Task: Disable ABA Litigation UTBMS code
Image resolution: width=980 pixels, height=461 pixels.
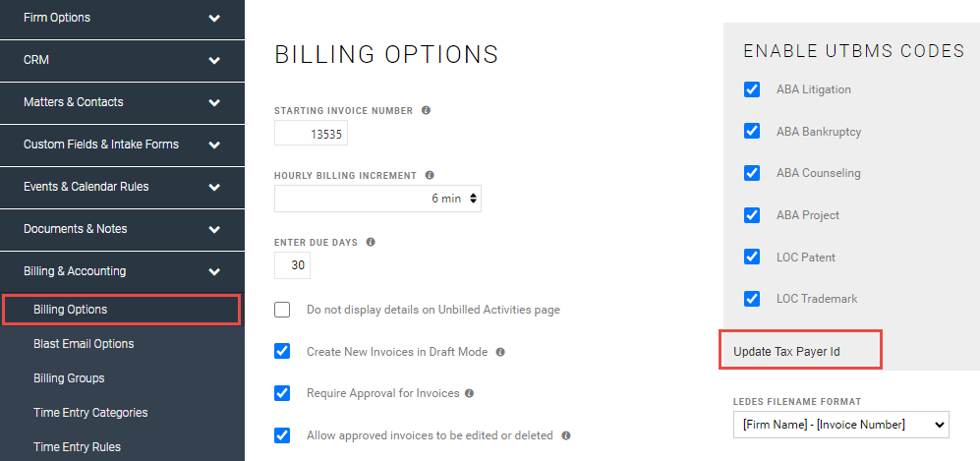Action: (752, 89)
